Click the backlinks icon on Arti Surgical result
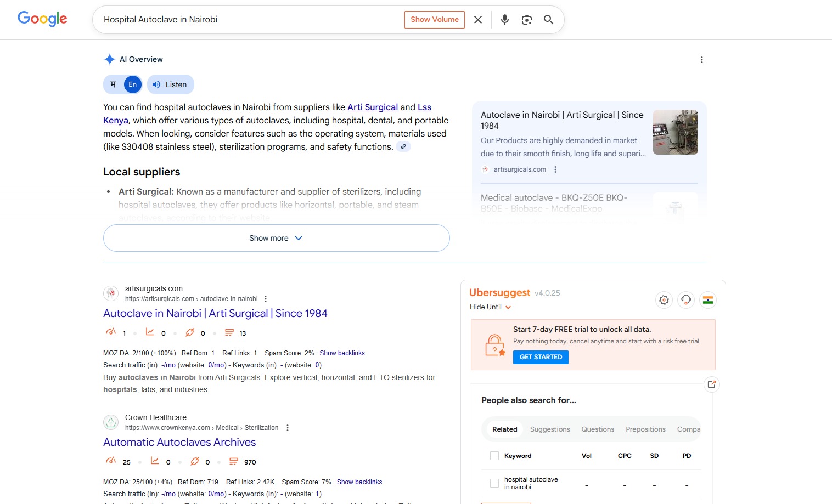This screenshot has width=832, height=504. pyautogui.click(x=190, y=332)
